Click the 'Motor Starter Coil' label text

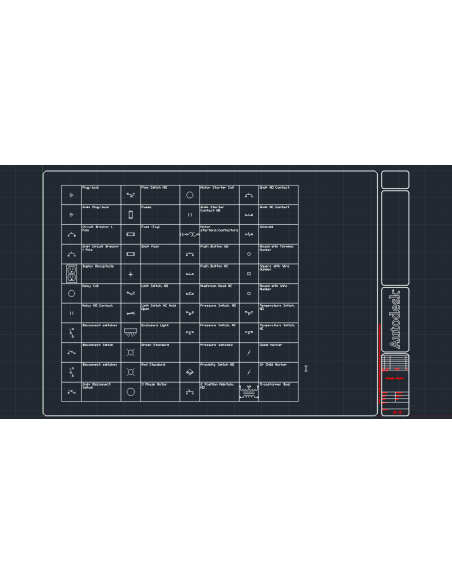click(217, 187)
